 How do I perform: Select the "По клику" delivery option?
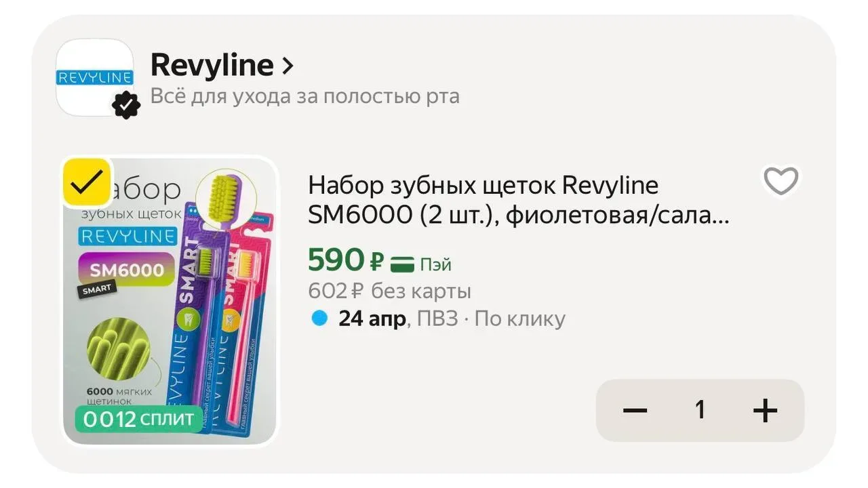pyautogui.click(x=519, y=319)
